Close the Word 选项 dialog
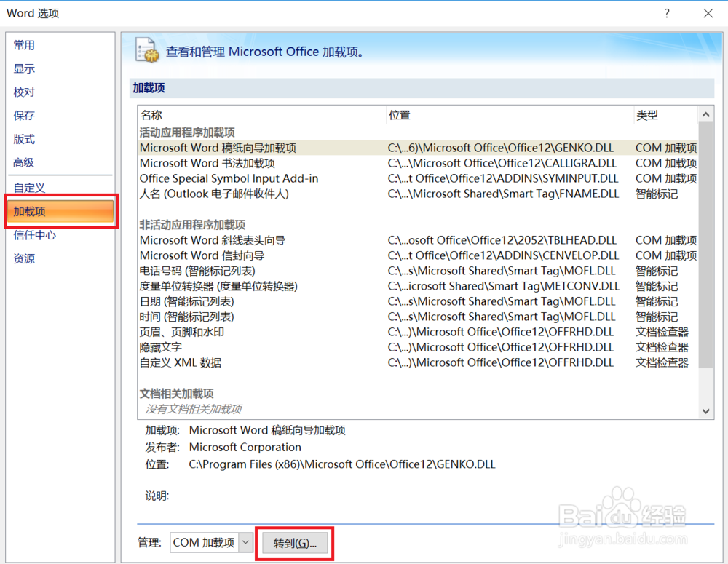The image size is (728, 564). pyautogui.click(x=708, y=13)
